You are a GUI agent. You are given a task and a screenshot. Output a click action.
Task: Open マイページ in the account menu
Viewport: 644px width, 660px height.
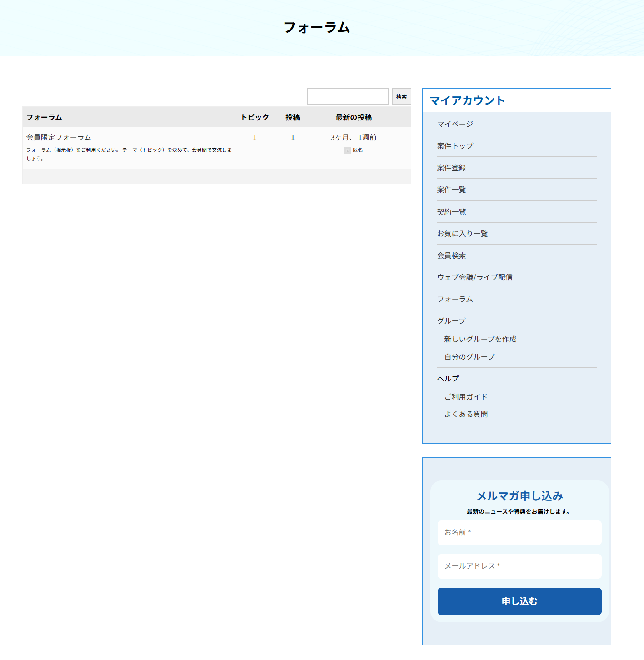pos(455,124)
